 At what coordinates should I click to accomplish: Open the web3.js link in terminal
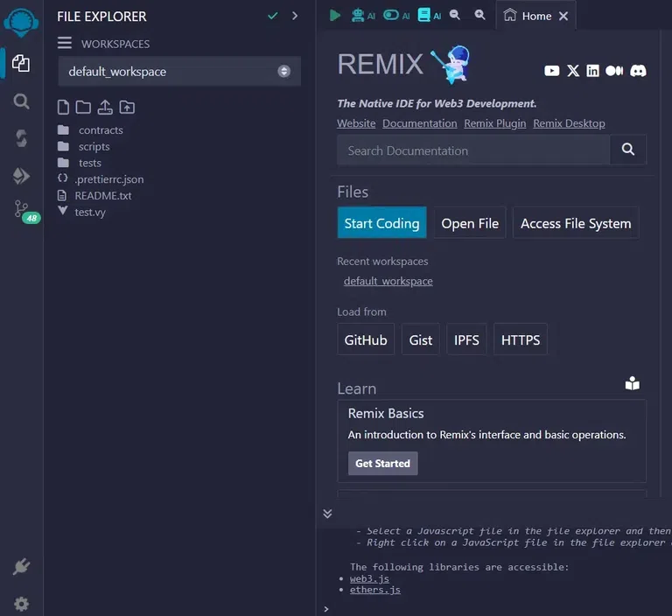click(369, 578)
